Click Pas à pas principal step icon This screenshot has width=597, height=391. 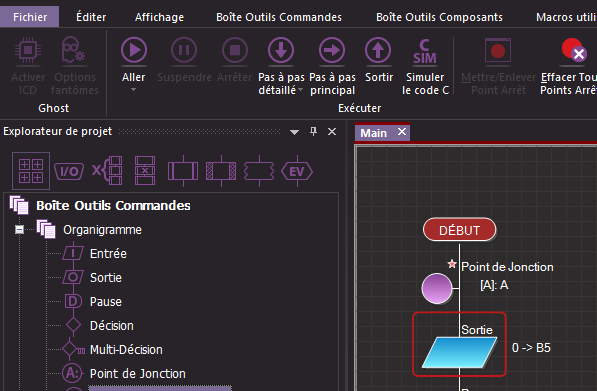(332, 50)
